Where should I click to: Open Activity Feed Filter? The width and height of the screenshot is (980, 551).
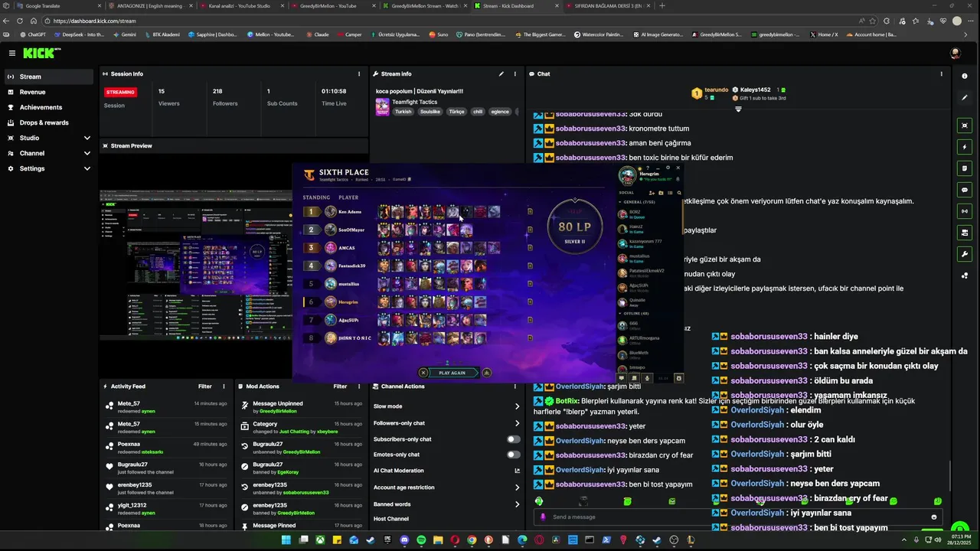click(205, 386)
